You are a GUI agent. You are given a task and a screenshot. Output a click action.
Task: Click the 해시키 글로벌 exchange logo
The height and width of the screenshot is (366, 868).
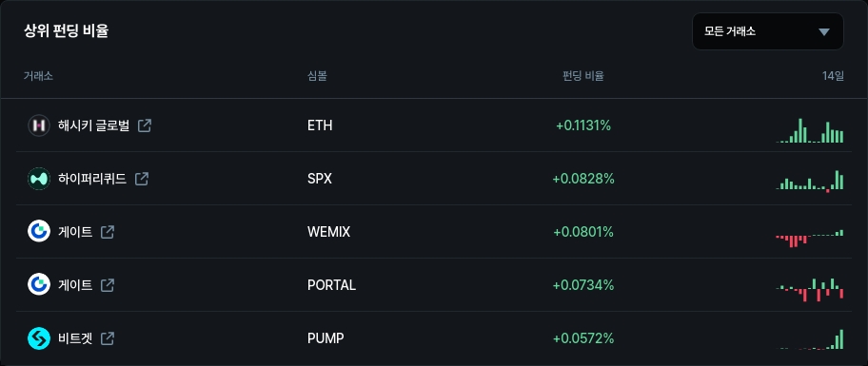[x=39, y=125]
